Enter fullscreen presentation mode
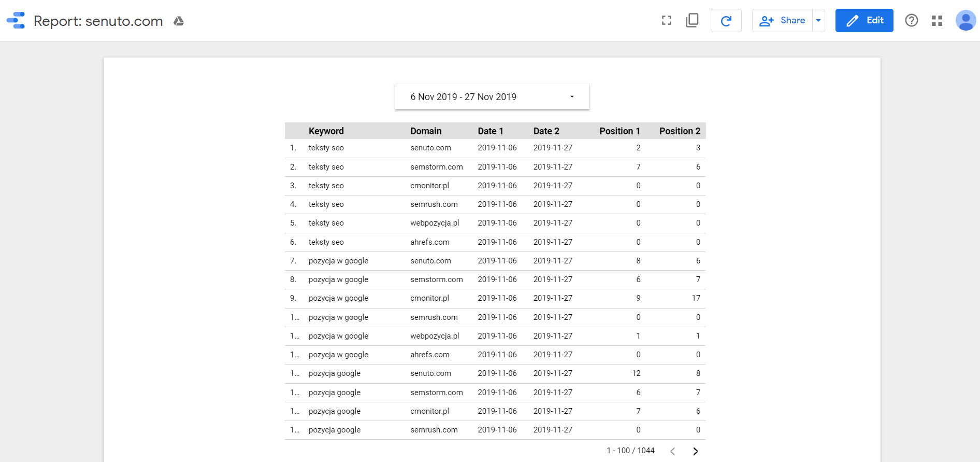Viewport: 980px width, 462px height. pyautogui.click(x=667, y=20)
